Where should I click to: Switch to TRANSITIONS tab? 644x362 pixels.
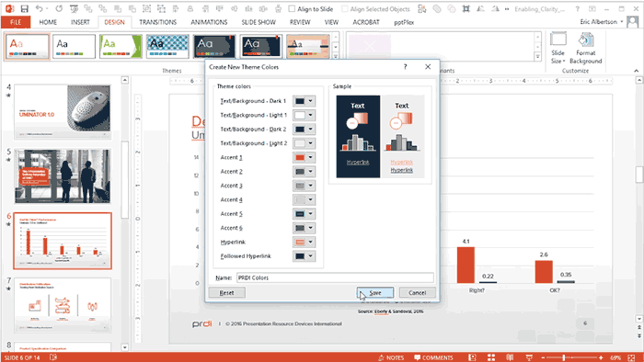tap(157, 22)
